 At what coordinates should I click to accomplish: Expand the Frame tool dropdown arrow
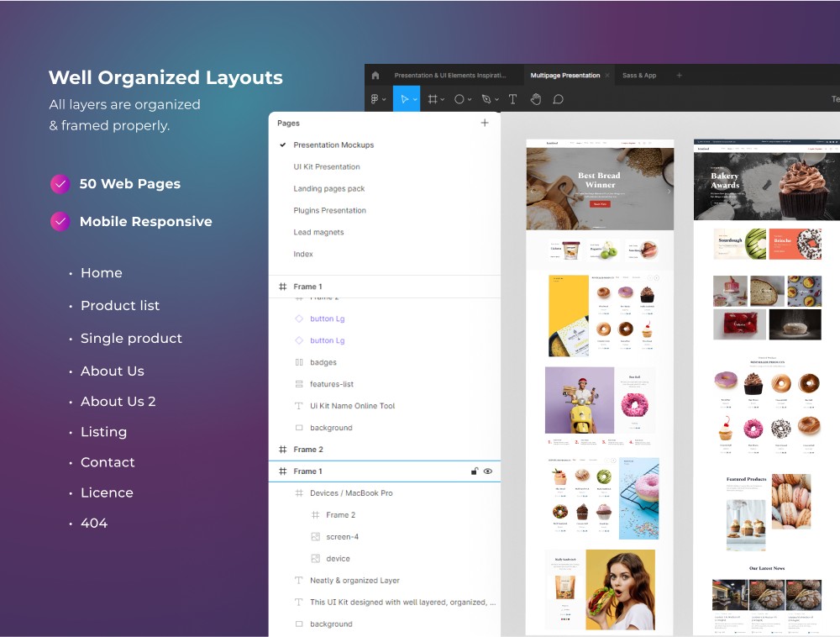pyautogui.click(x=443, y=100)
